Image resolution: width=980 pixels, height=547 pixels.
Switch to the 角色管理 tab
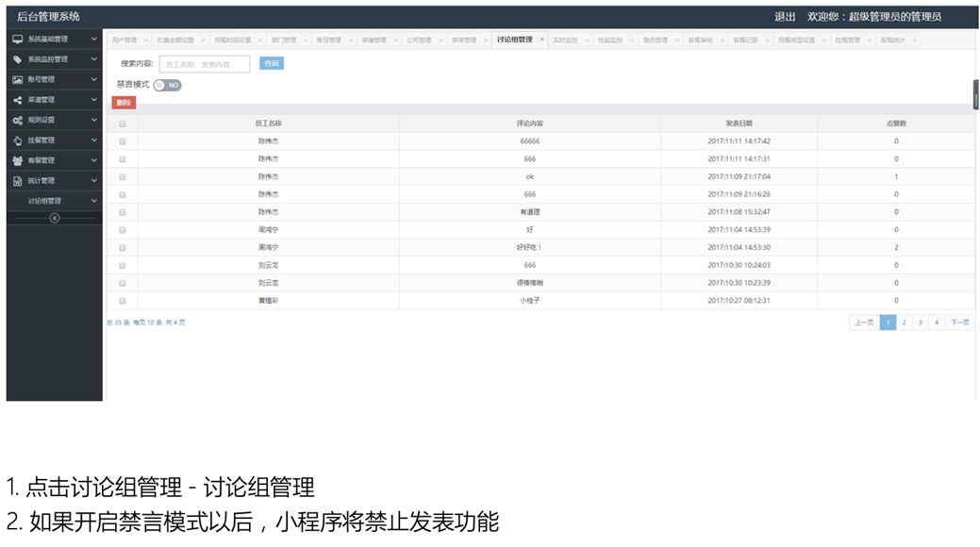coord(655,40)
